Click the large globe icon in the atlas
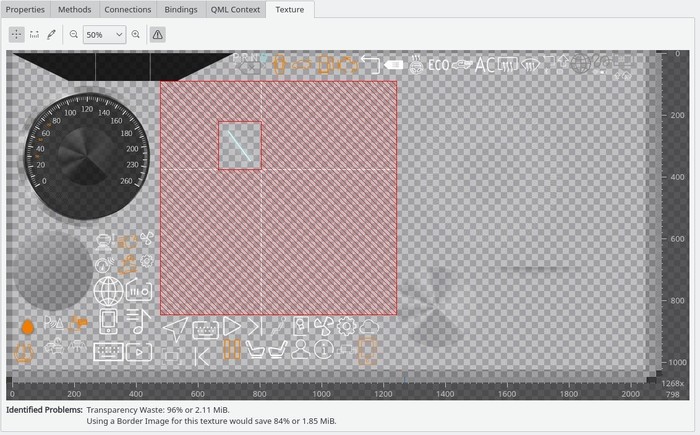The image size is (700, 435). click(x=108, y=291)
